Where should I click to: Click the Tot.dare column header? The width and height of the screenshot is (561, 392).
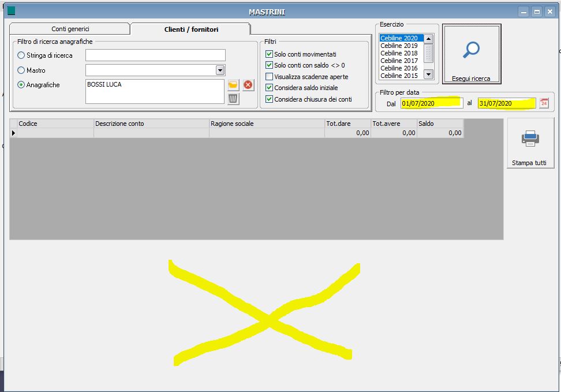[x=348, y=124]
